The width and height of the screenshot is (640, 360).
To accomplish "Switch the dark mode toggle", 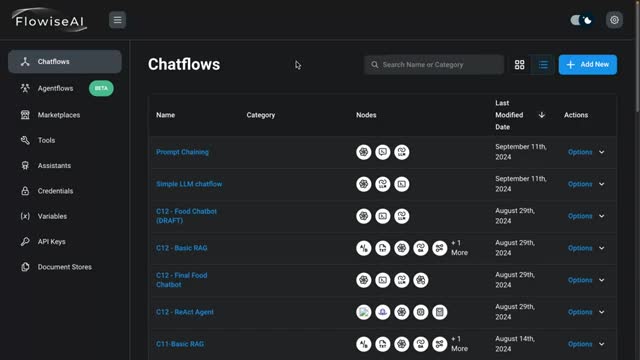I will click(582, 20).
